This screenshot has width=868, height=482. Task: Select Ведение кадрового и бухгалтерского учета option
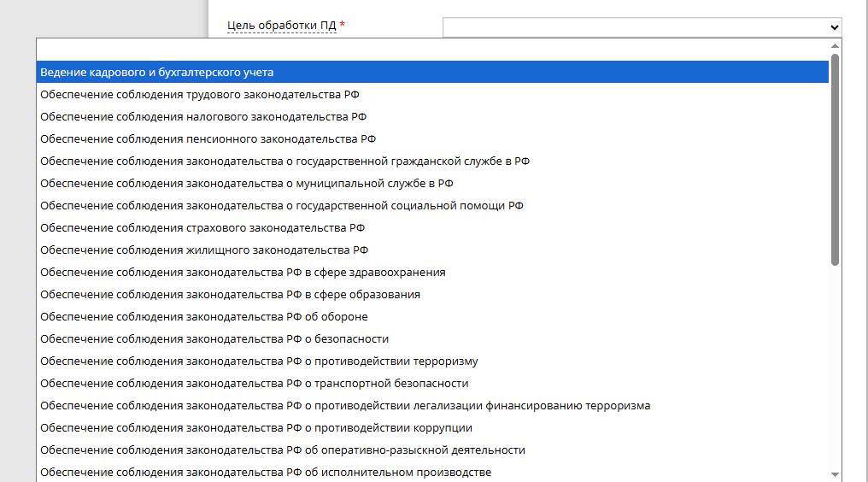[156, 73]
